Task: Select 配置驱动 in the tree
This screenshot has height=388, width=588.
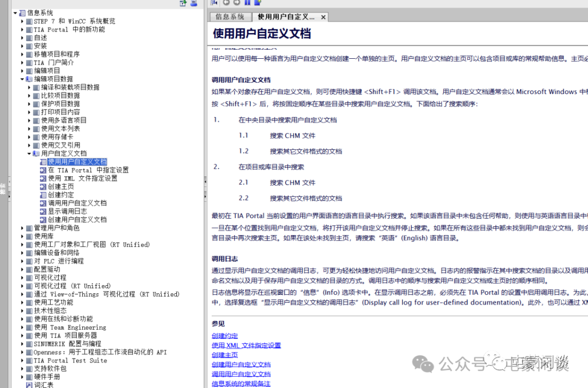Action: [47, 269]
